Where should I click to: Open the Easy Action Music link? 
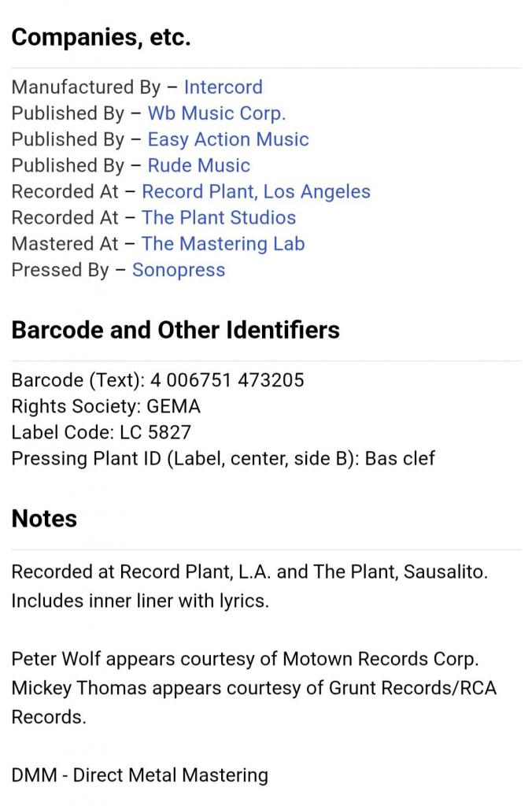pos(228,139)
